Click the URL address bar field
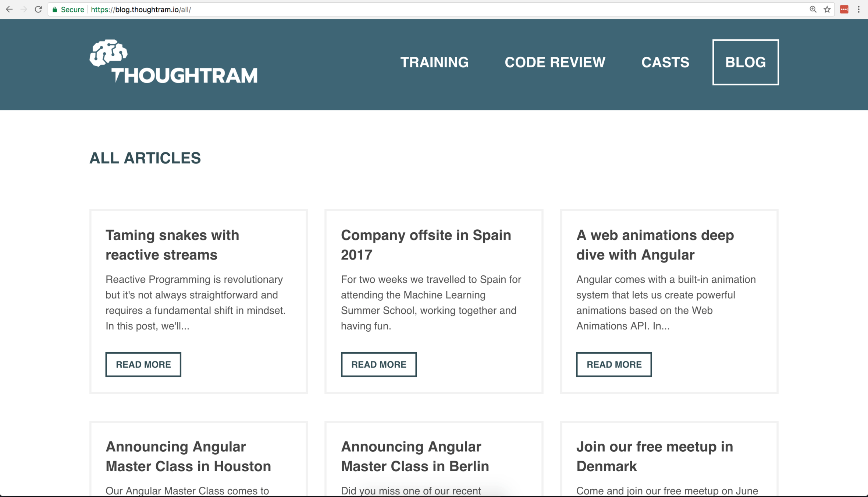This screenshot has height=497, width=868. click(x=441, y=10)
